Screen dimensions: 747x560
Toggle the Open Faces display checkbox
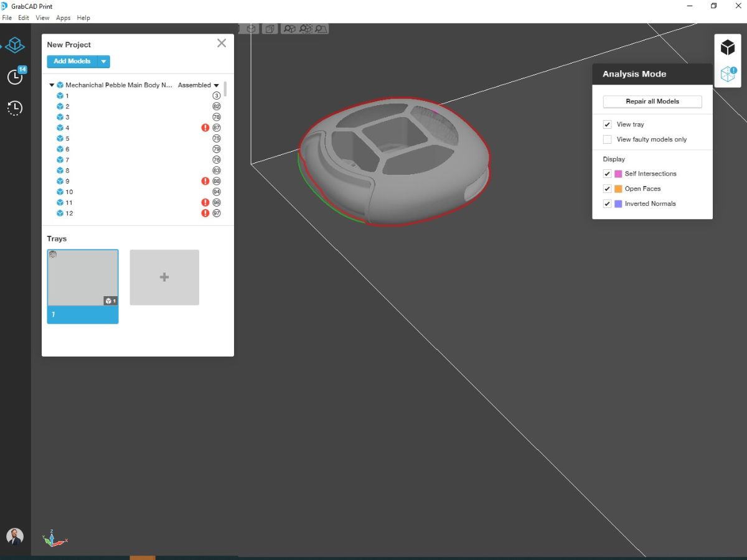(608, 189)
